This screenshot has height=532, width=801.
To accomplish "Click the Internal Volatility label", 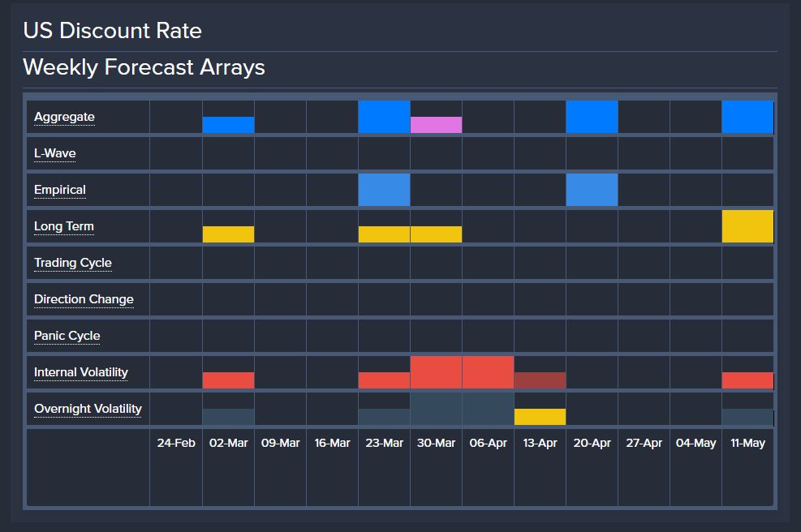I will point(80,372).
